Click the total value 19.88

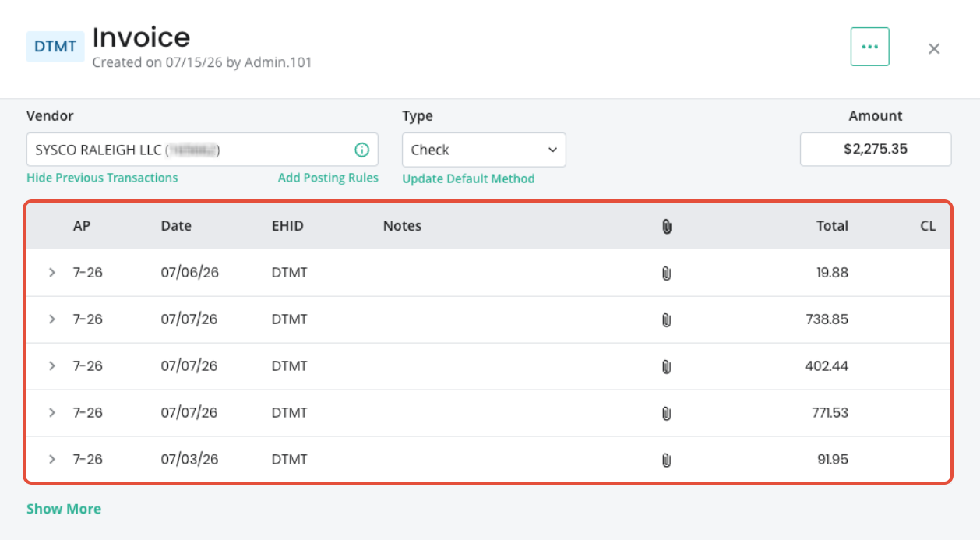pos(834,273)
